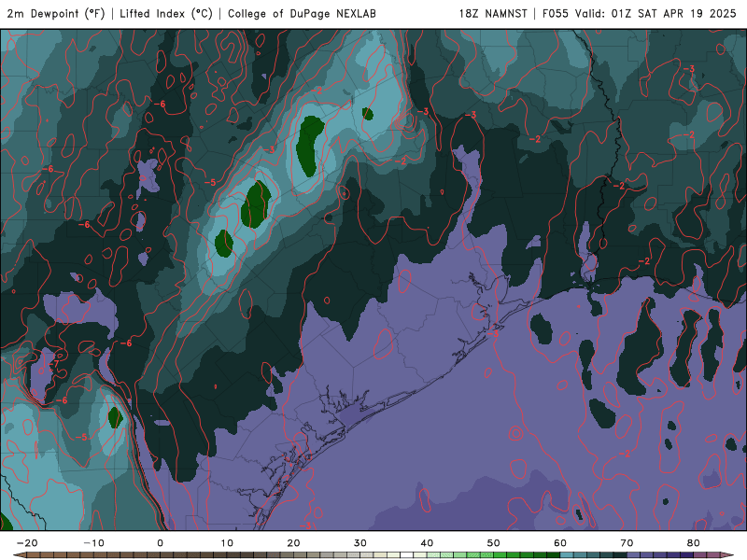
Task: Pick the color bar segment under the 50 label
Action: 500,555
